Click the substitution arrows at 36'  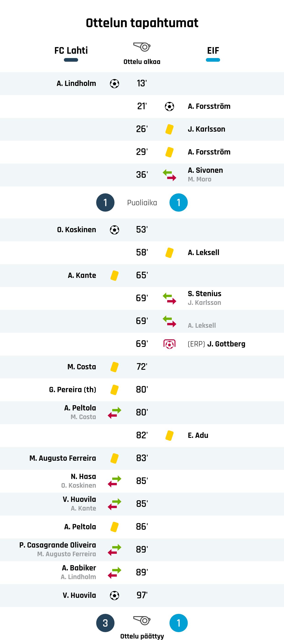[x=169, y=175]
